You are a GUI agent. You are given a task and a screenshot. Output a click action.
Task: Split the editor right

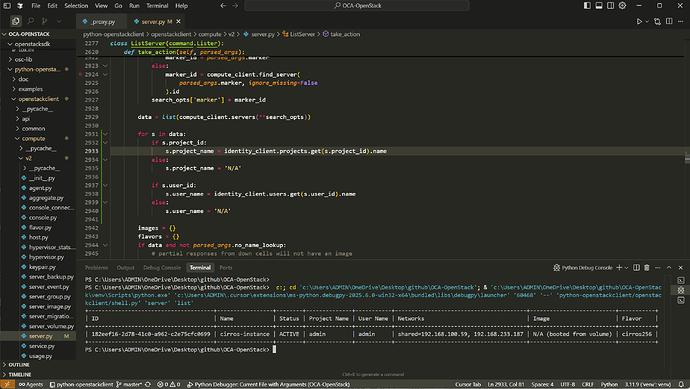click(669, 22)
